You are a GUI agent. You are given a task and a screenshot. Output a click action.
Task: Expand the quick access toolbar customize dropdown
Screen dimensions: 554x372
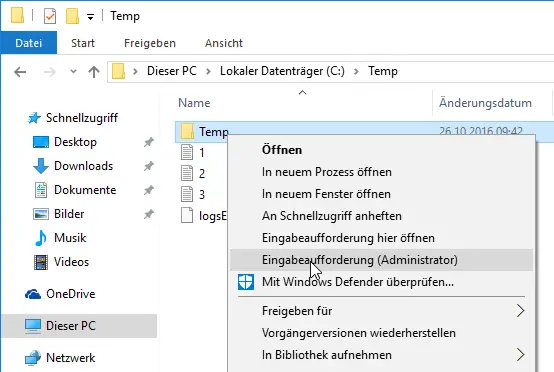[90, 17]
